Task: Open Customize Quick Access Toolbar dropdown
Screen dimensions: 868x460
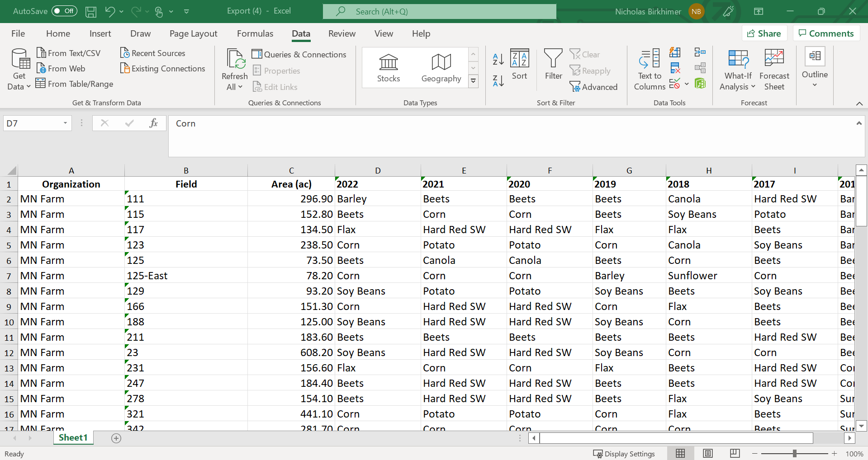Action: [186, 11]
